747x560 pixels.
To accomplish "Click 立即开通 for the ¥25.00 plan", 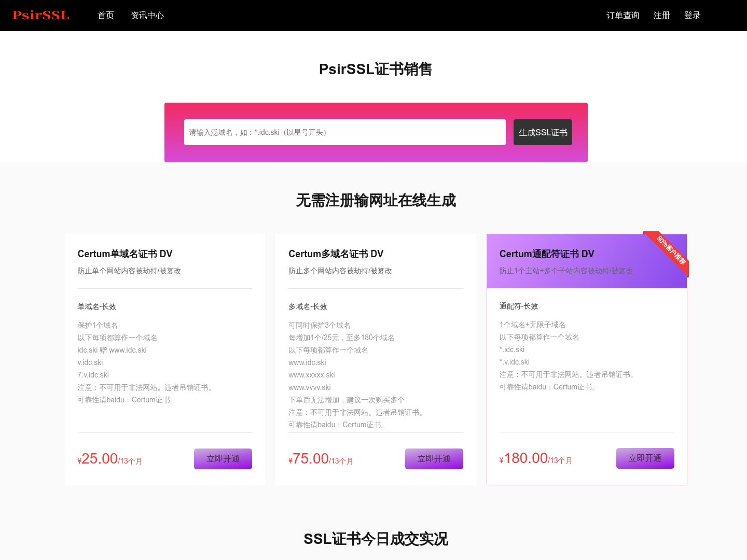I will pos(223,459).
